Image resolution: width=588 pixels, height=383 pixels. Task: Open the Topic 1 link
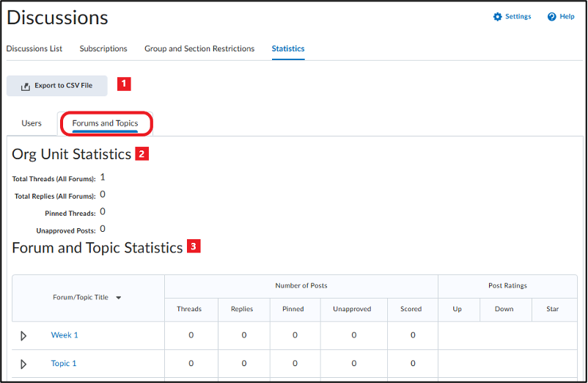pyautogui.click(x=63, y=363)
